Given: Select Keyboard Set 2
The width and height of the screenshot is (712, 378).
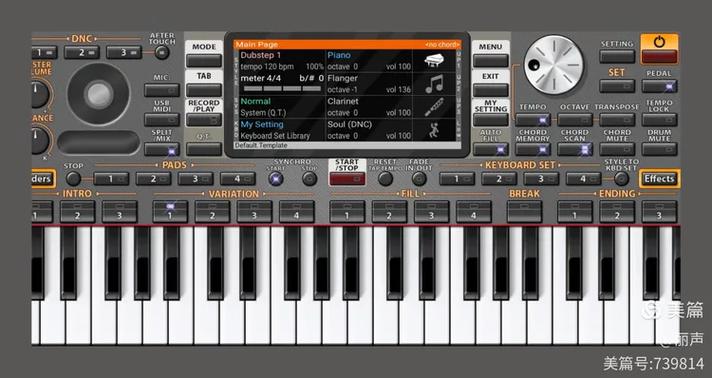Looking at the screenshot, I should pyautogui.click(x=499, y=179).
